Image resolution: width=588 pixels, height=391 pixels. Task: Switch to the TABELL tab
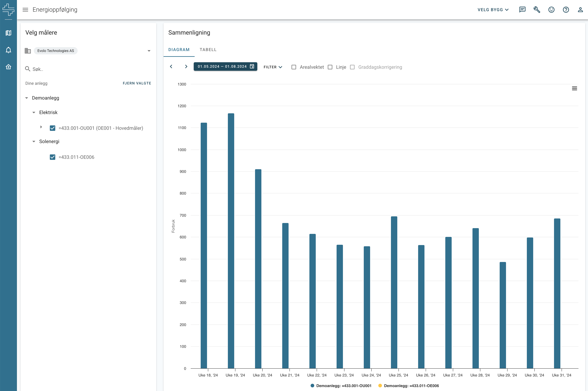pos(208,50)
